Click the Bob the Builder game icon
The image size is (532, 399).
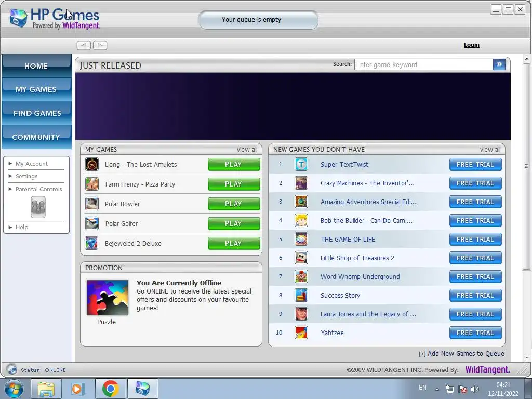click(301, 220)
